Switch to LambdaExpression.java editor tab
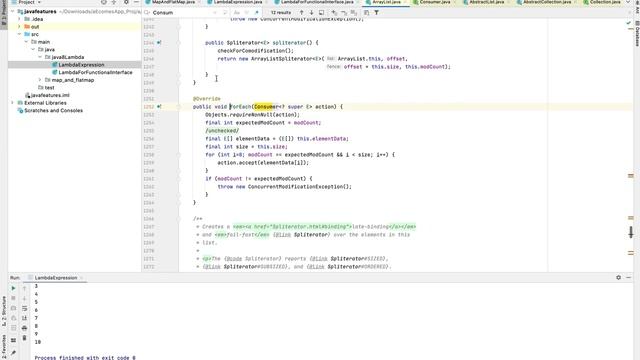 pos(238,2)
